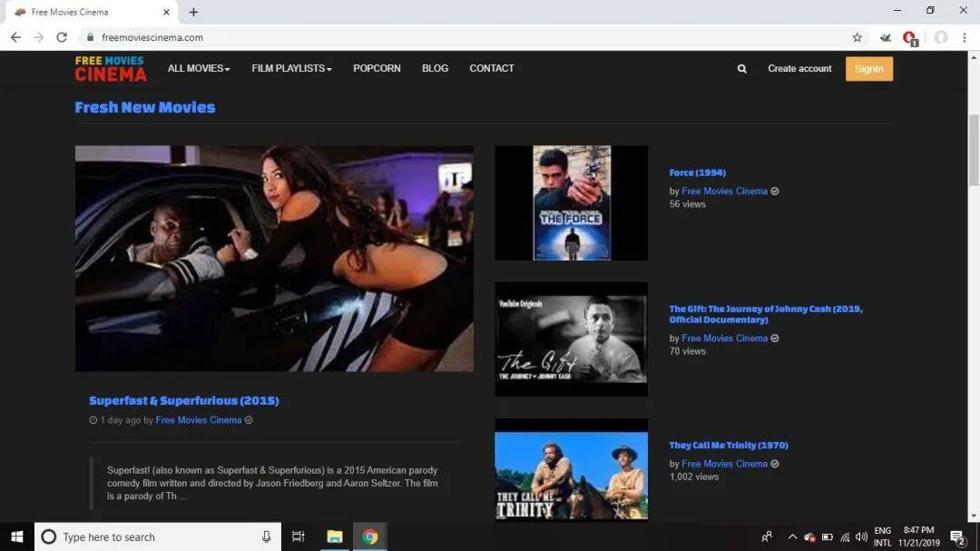Click the red extension icon in the toolbar
980x551 pixels.
point(910,38)
